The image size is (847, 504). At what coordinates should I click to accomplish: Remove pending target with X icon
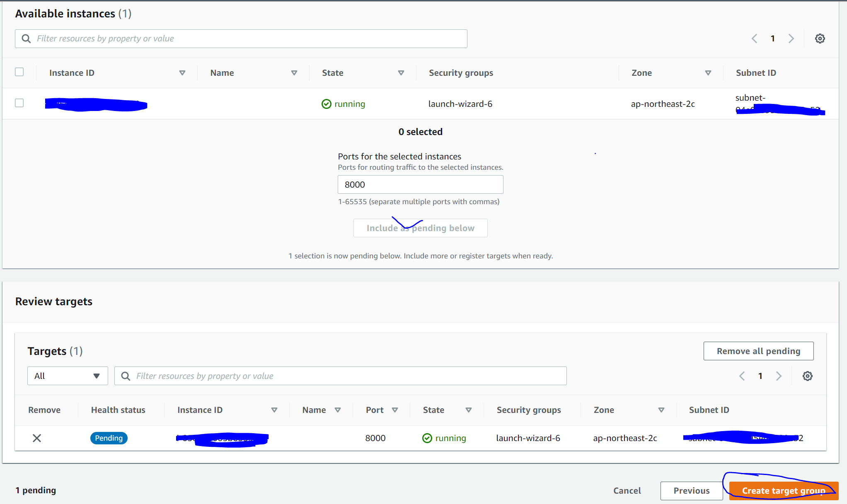(37, 438)
